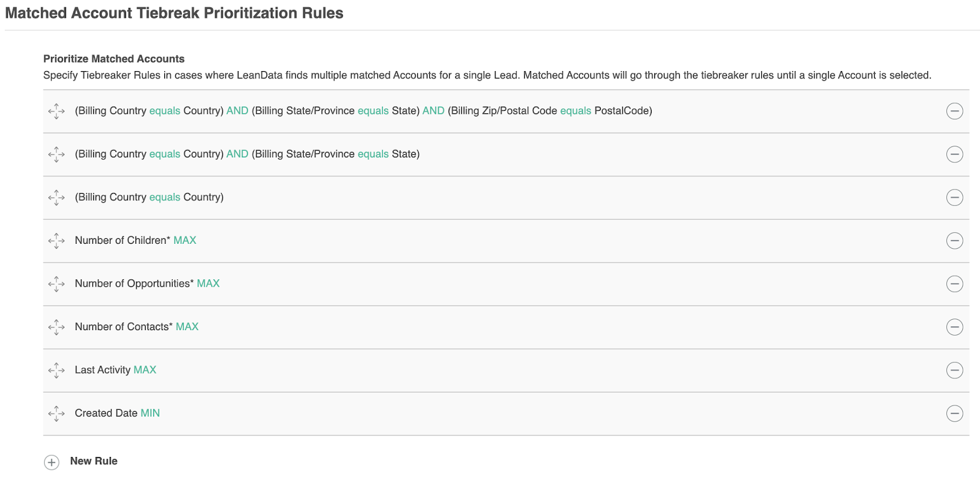Click the Matched Account Tiebreak Prioritization Rules title
This screenshot has width=980, height=479.
coord(174,13)
